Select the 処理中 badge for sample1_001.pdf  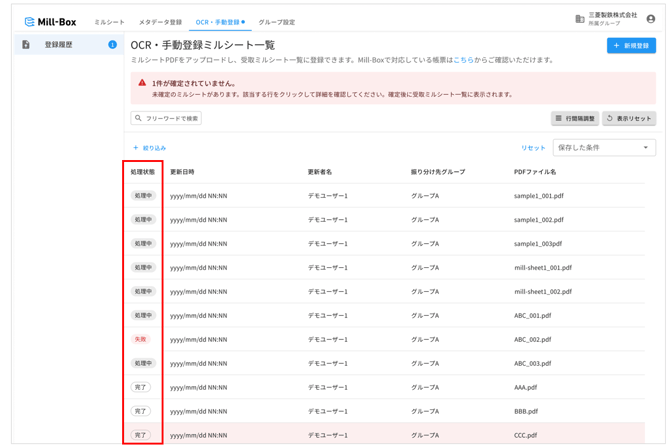click(x=143, y=196)
